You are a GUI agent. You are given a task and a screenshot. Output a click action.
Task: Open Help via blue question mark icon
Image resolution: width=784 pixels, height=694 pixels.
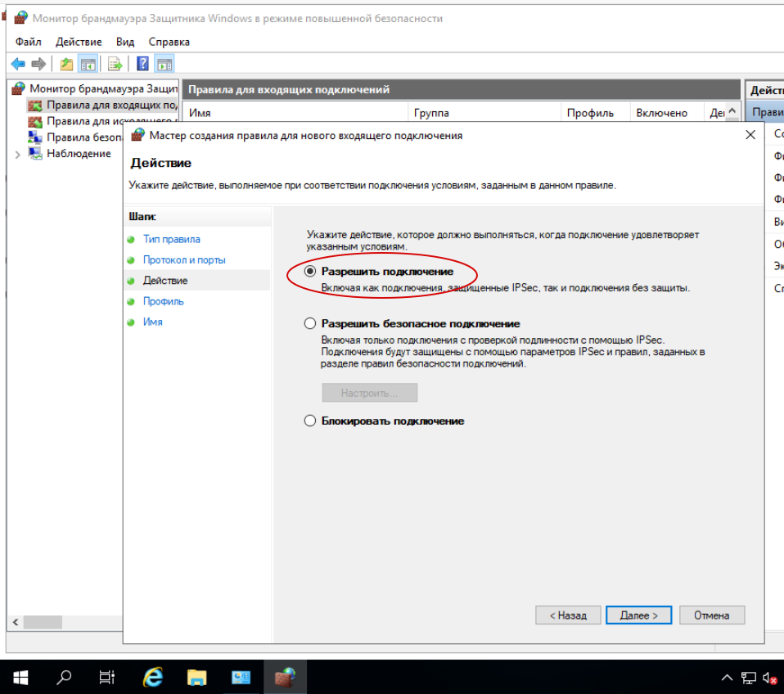(x=142, y=64)
